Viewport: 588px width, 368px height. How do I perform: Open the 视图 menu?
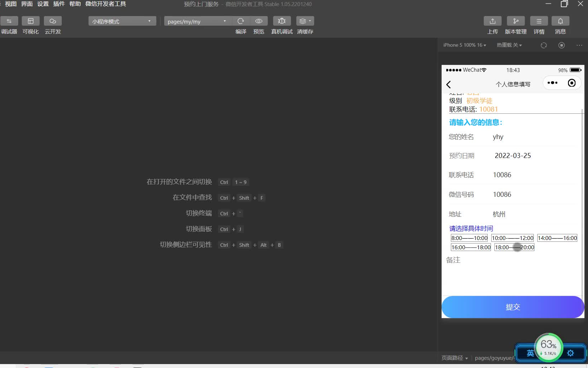[x=11, y=4]
